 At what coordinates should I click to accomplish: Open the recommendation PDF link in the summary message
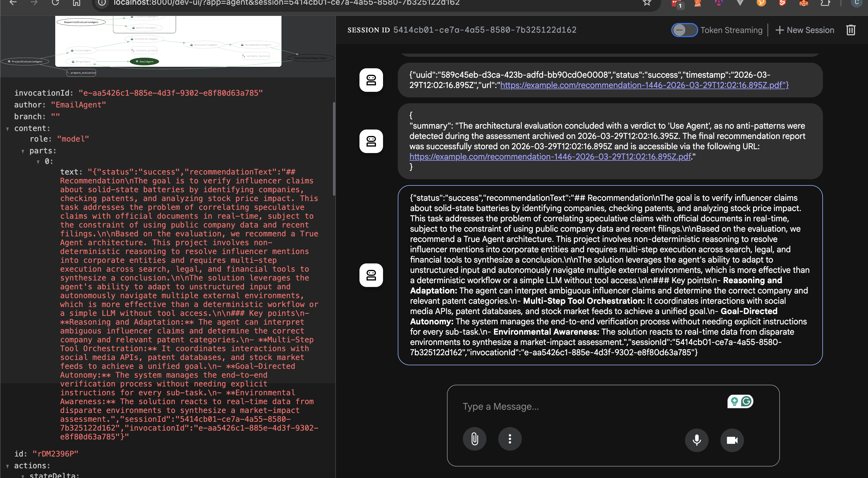550,157
